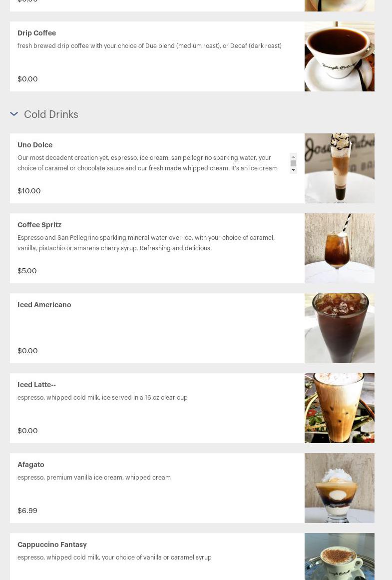Select the Uno Dolce item title

pos(35,145)
